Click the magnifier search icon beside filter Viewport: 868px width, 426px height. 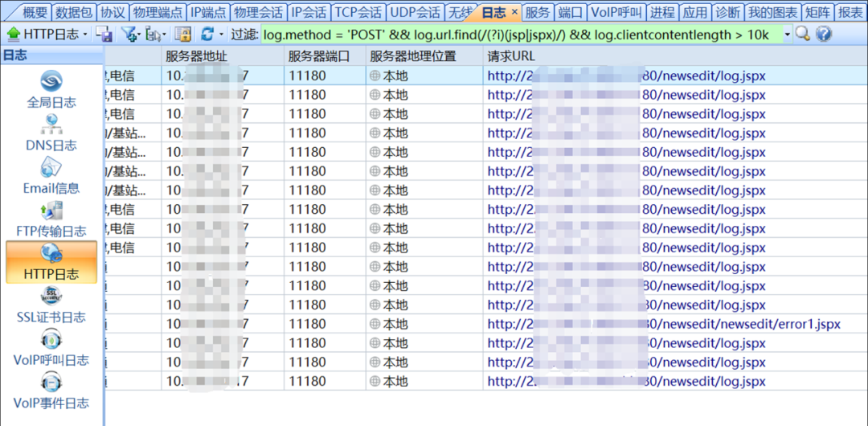(x=803, y=35)
